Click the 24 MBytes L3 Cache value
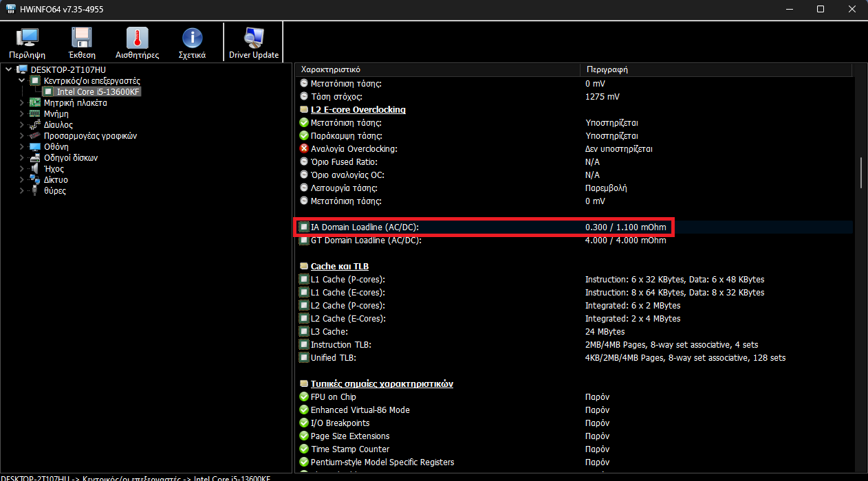 (605, 332)
